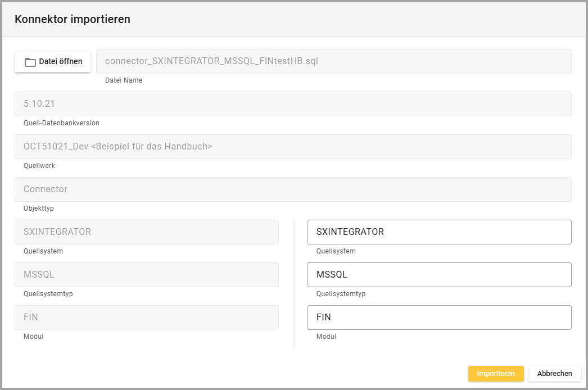Image resolution: width=588 pixels, height=390 pixels.
Task: Click the Quellwerk label text
Action: tap(39, 166)
